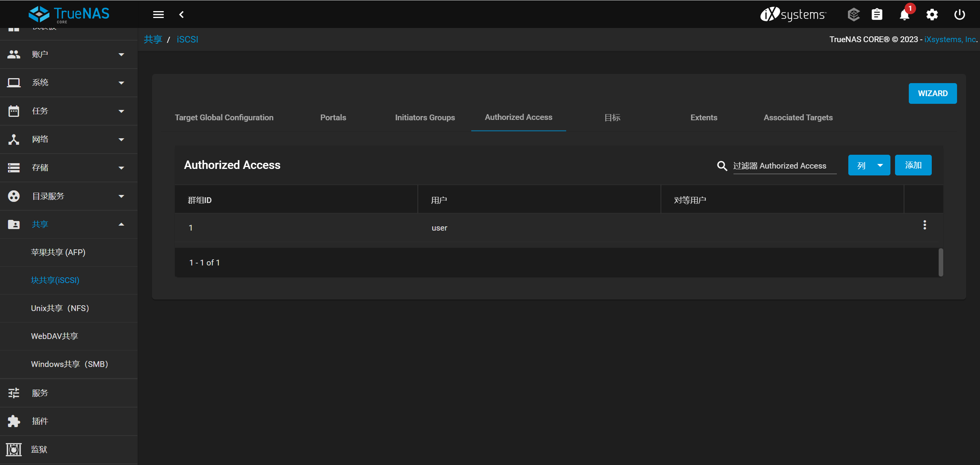Click the 过滤器 Authorized Access filter field

(784, 166)
